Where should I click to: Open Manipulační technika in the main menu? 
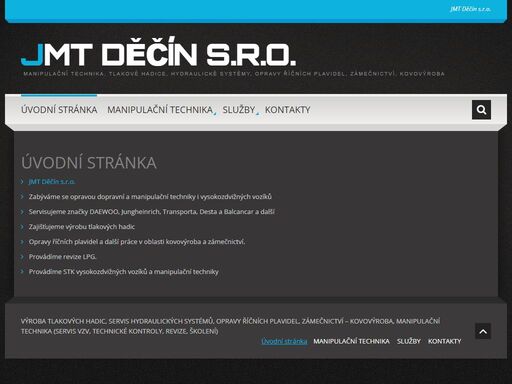(160, 110)
